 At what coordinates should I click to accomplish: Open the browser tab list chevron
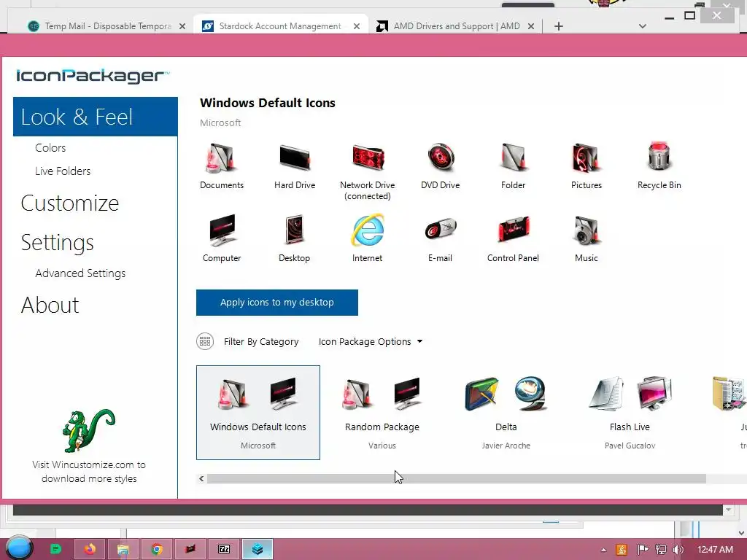point(642,26)
